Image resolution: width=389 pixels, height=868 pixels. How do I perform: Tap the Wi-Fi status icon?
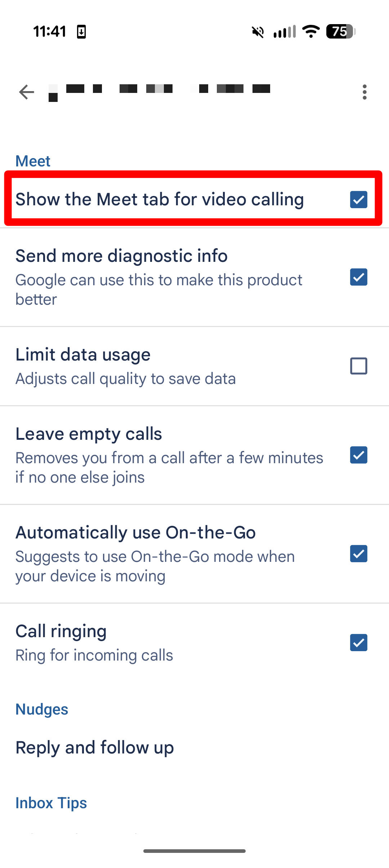311,31
